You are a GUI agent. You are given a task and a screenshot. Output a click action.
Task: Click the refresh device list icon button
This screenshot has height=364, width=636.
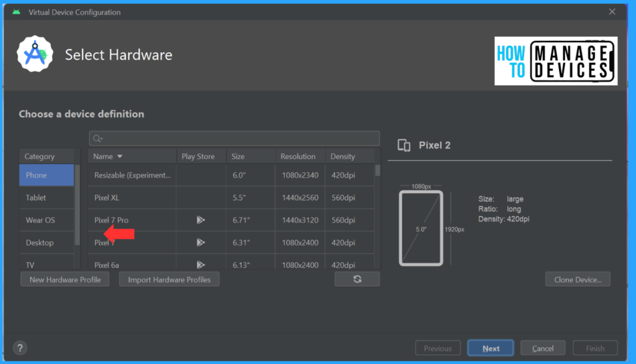357,279
